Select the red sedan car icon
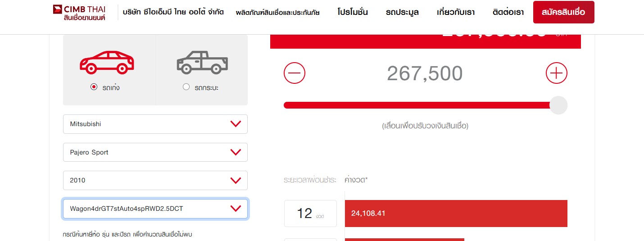Screen dimensions: 644x241 107,63
